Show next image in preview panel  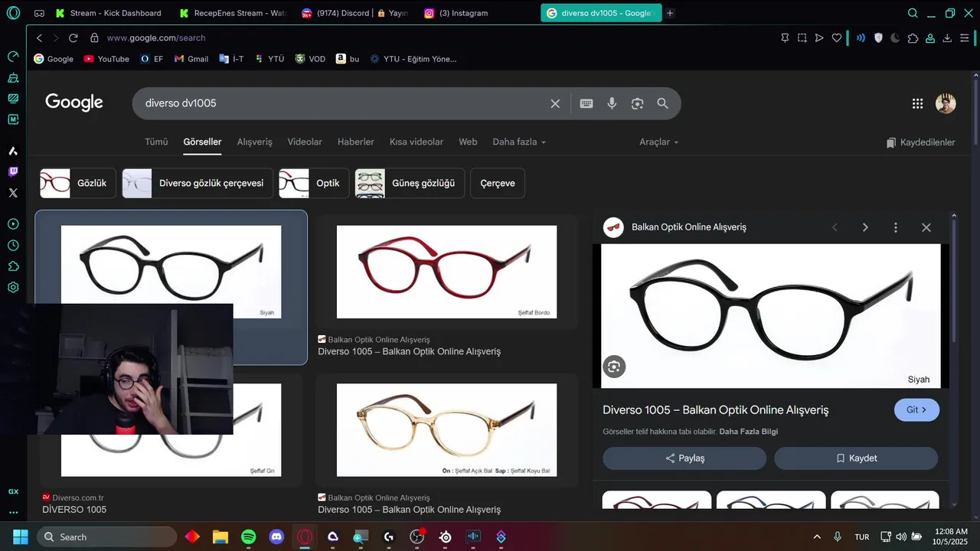[865, 227]
